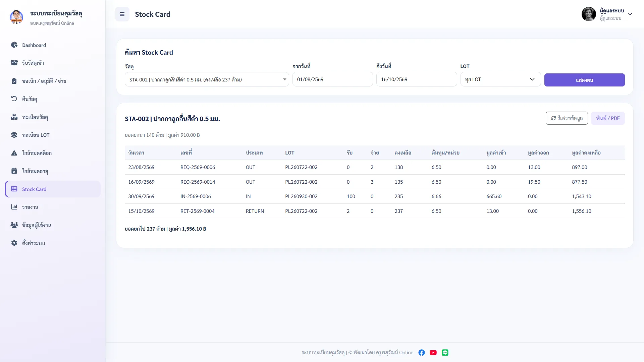Screen dimensions: 644x362
Task: Click the ตั้งค่าระบบ gear icon
Action: point(14,243)
